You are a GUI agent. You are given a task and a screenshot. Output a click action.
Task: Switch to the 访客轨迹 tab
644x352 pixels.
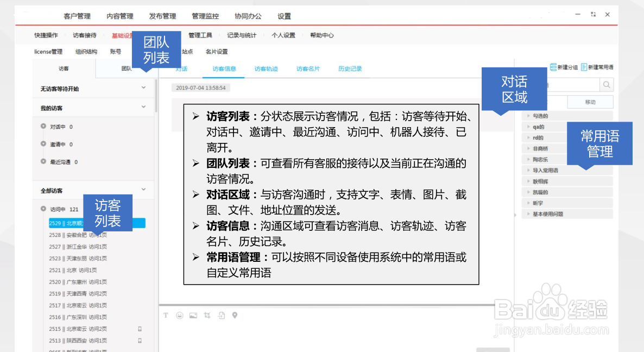266,68
